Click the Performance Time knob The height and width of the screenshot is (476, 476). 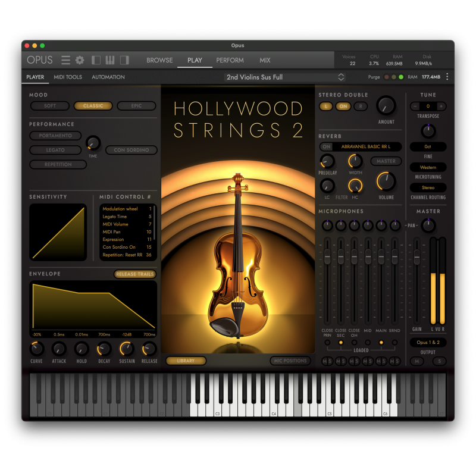[93, 143]
